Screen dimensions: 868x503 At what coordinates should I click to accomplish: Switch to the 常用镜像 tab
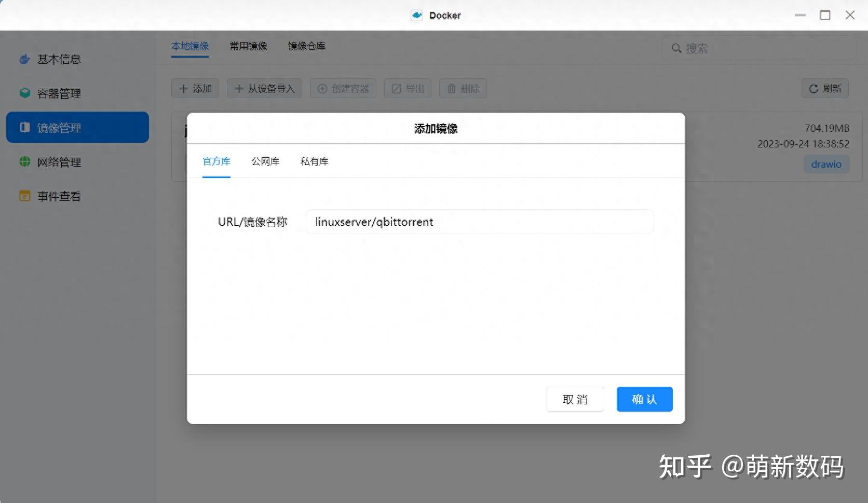[248, 46]
